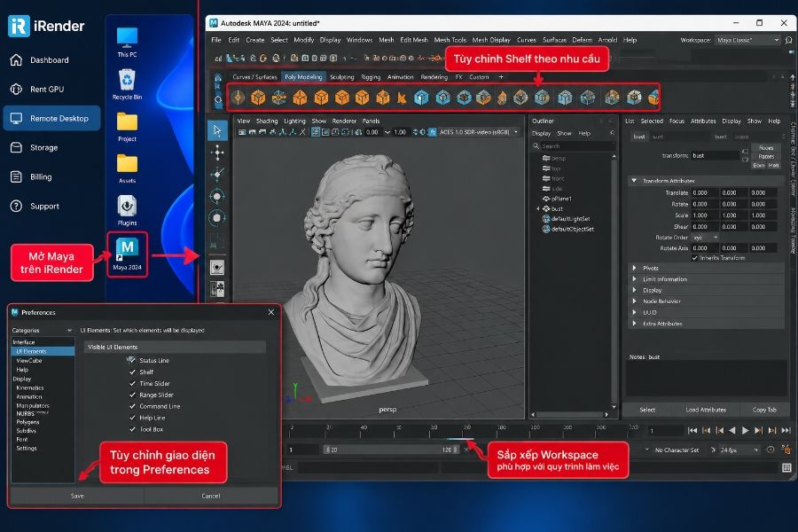Click Save in Preferences dialog
The image size is (798, 532).
pos(77,496)
